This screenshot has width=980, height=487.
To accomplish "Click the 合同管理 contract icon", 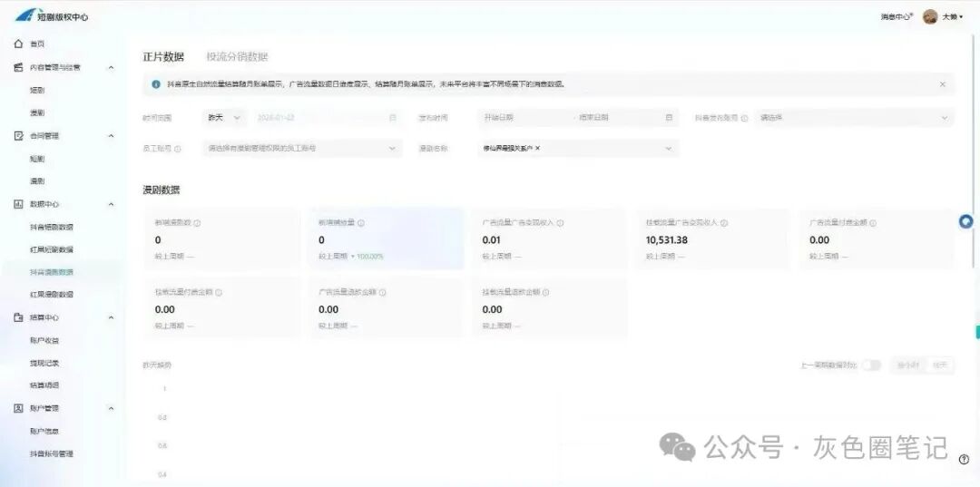I will pyautogui.click(x=19, y=136).
